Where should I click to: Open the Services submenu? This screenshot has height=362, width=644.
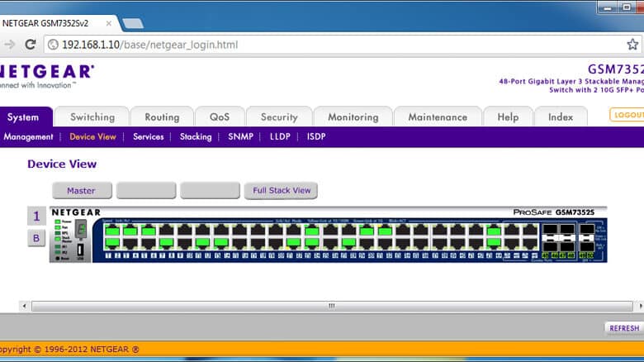tap(149, 136)
